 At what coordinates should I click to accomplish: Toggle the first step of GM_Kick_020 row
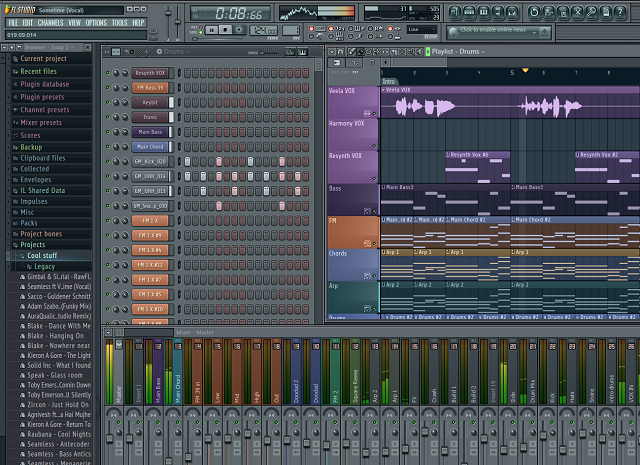point(187,161)
